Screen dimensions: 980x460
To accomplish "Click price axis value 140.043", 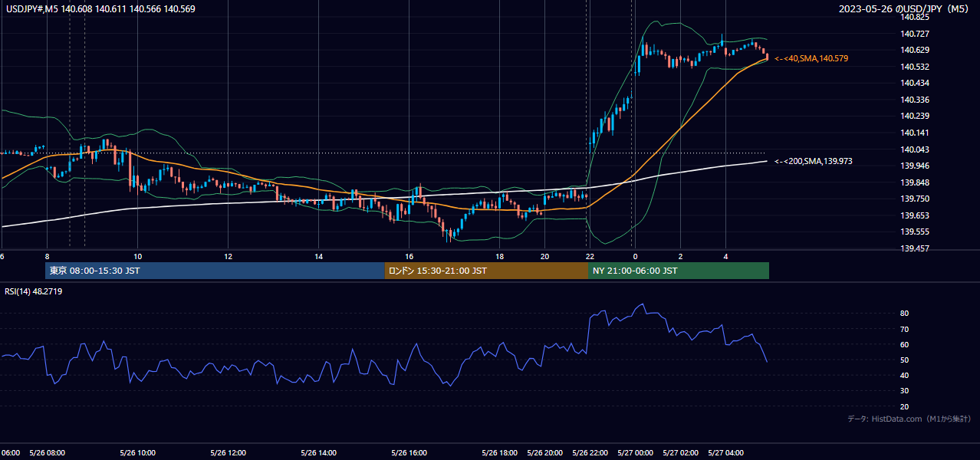I will point(914,149).
